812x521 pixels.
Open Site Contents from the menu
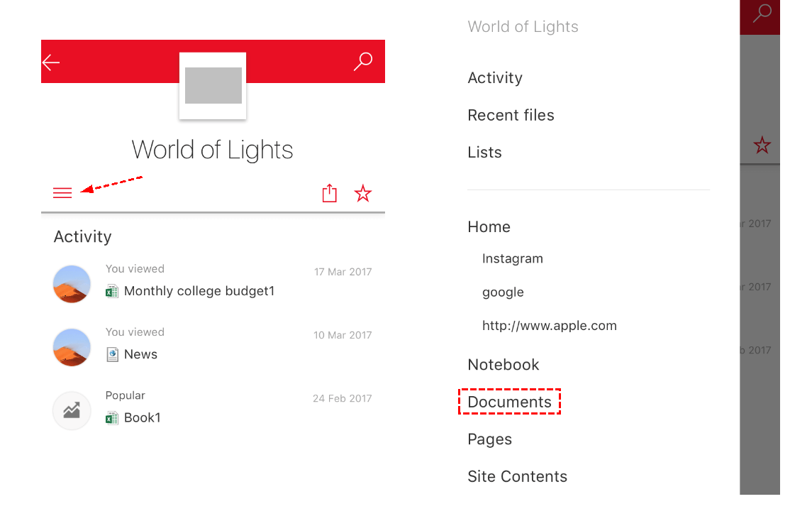(x=517, y=477)
